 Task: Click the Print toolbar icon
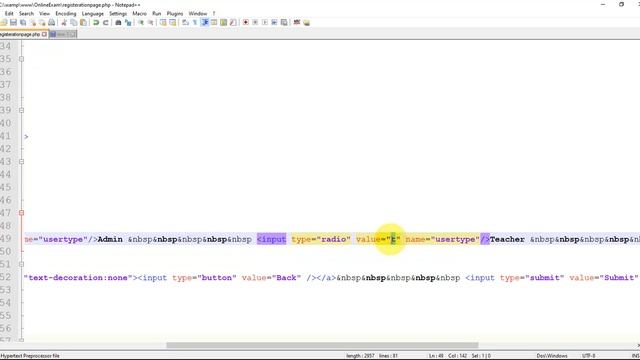52,22
